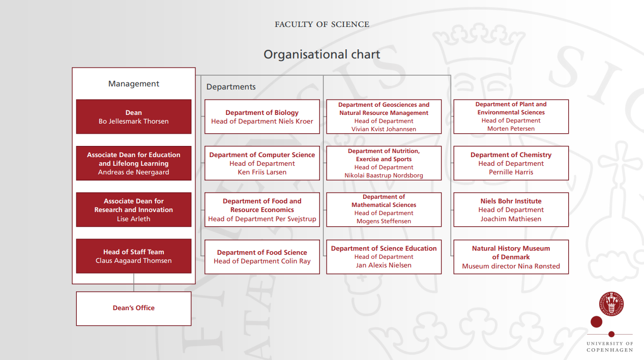Select the Dean's Office box
This screenshot has width=644, height=360.
click(133, 308)
